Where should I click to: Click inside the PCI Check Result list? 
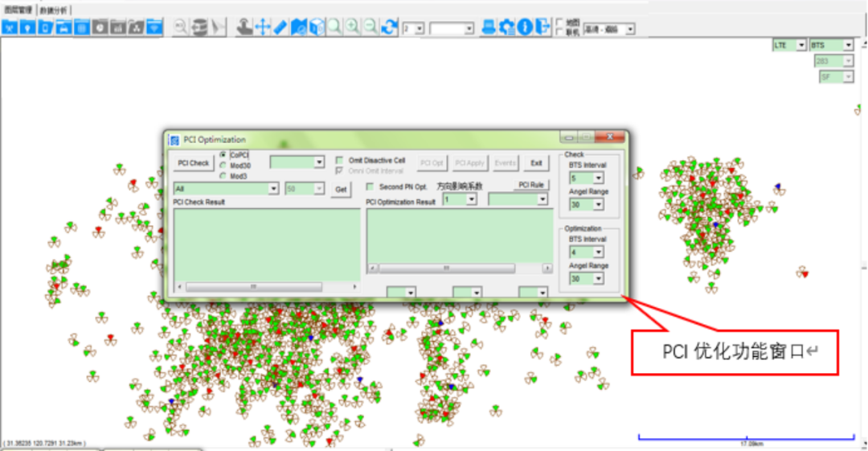pyautogui.click(x=267, y=245)
